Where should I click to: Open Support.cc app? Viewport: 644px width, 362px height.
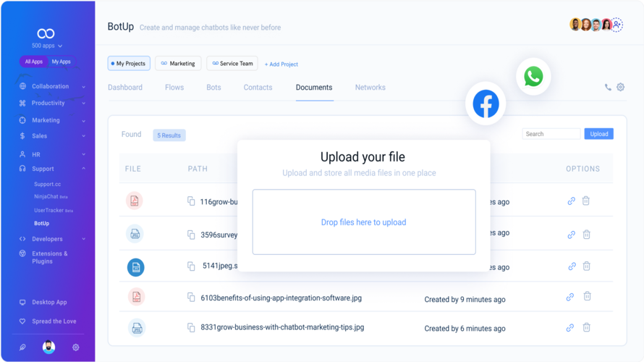pyautogui.click(x=47, y=184)
